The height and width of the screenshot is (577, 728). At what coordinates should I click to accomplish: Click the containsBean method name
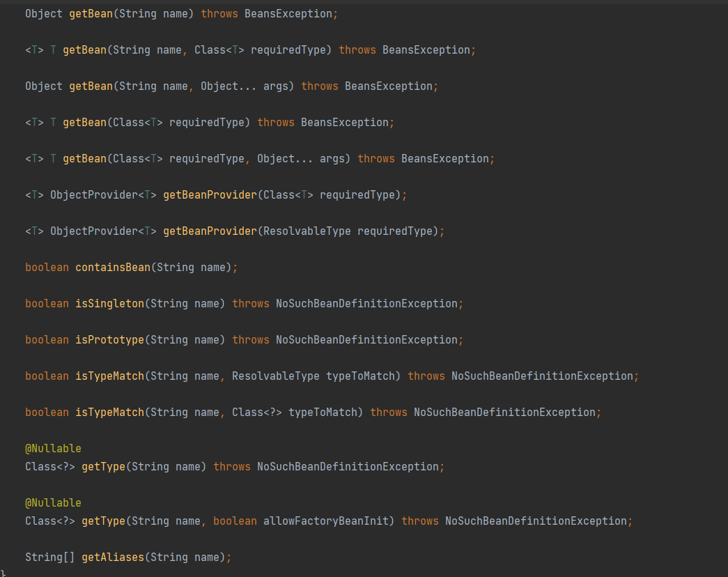(x=112, y=268)
